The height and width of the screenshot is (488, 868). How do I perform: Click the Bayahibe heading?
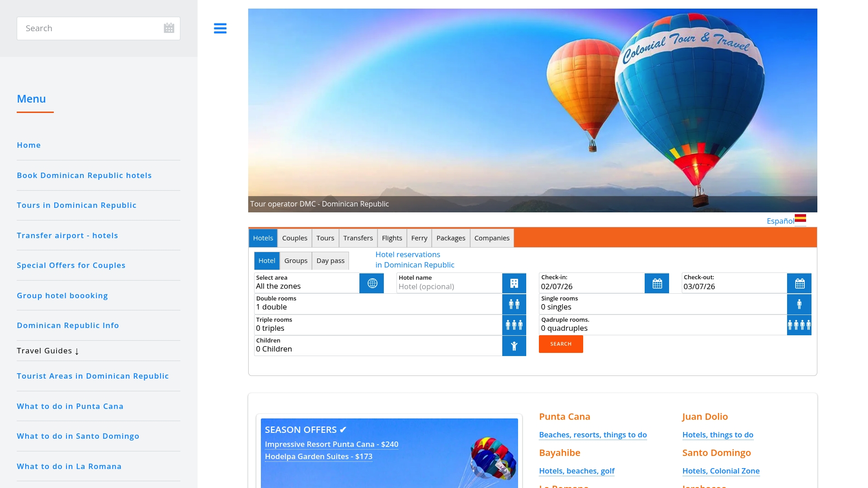(559, 453)
